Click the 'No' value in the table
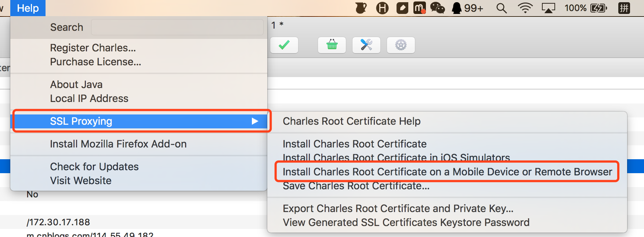This screenshot has width=644, height=237. pos(32,194)
